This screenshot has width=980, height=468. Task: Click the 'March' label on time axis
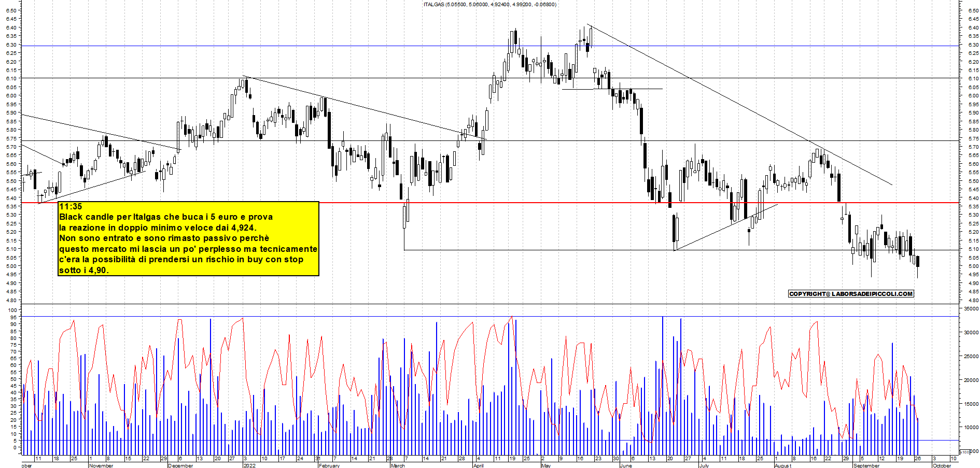click(x=398, y=465)
